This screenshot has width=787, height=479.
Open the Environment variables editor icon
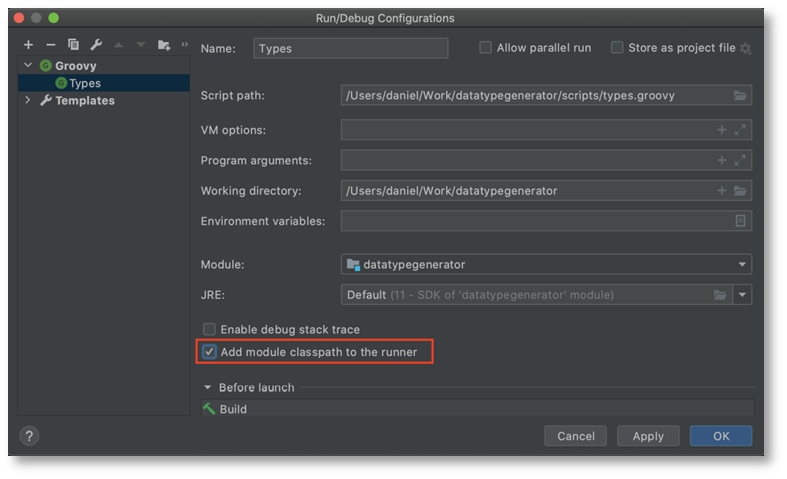click(740, 220)
